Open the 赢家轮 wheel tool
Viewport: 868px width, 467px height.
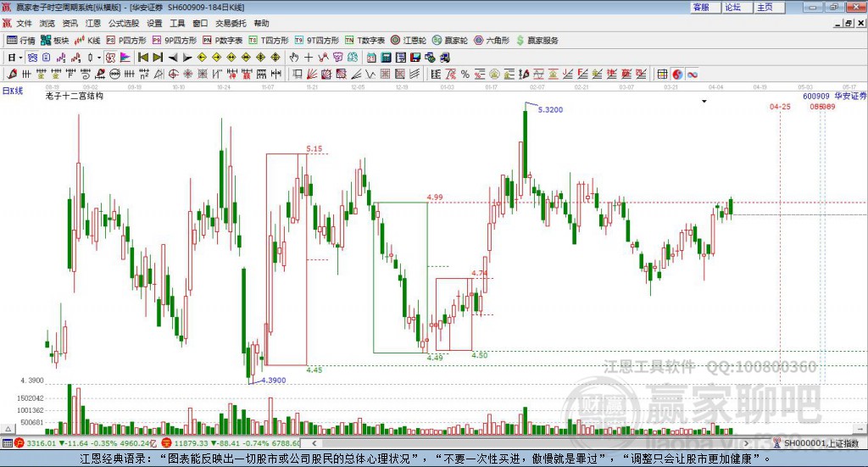(x=450, y=41)
